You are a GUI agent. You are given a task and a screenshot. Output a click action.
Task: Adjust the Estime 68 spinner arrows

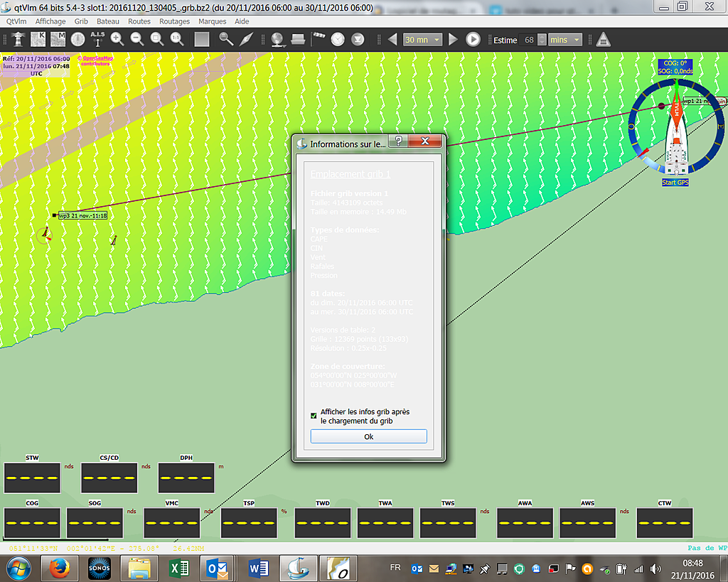542,40
